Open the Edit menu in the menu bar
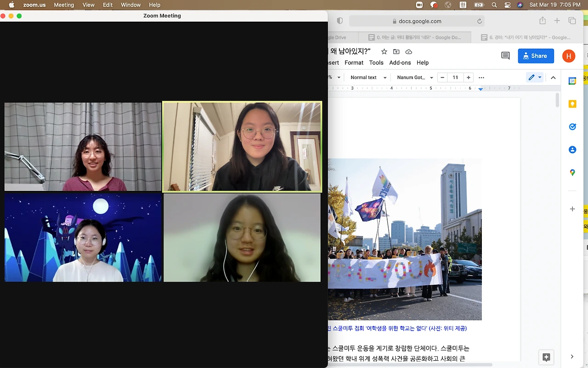Screen dimensions: 588x368 point(107,5)
